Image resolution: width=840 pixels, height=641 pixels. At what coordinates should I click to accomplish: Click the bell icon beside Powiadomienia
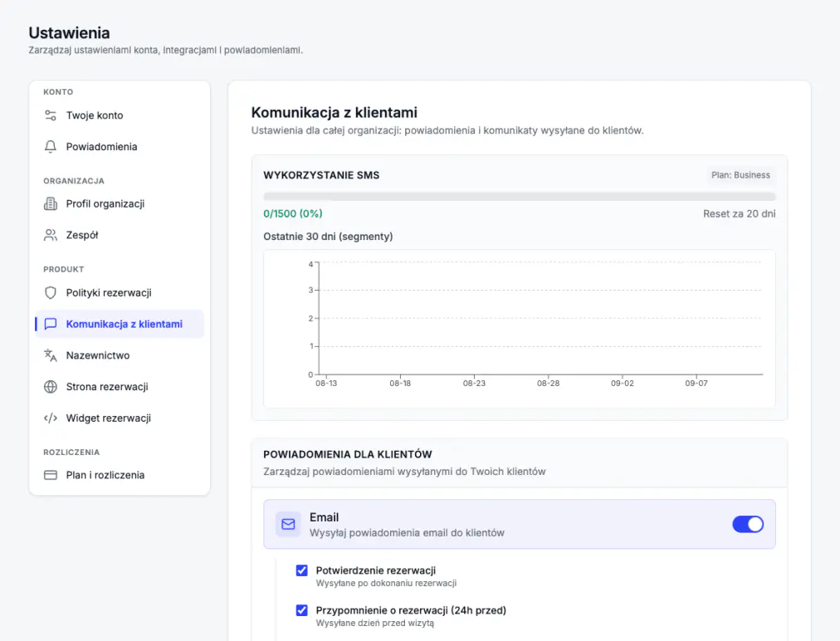tap(51, 146)
